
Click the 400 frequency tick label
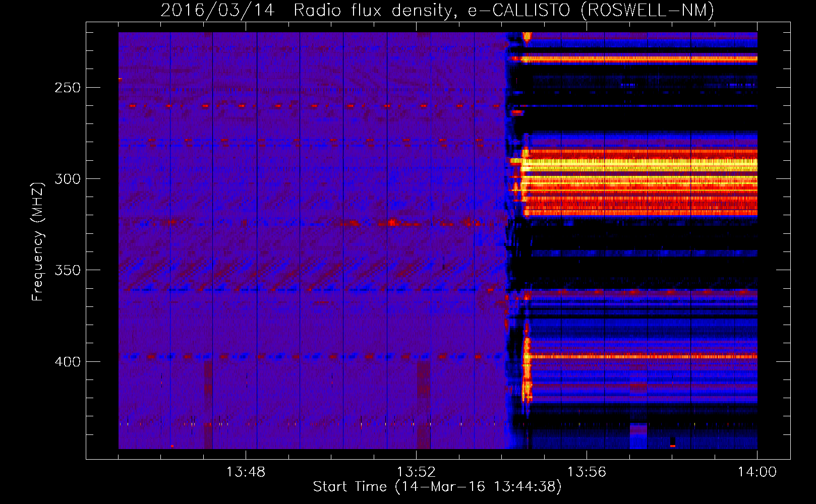point(68,362)
